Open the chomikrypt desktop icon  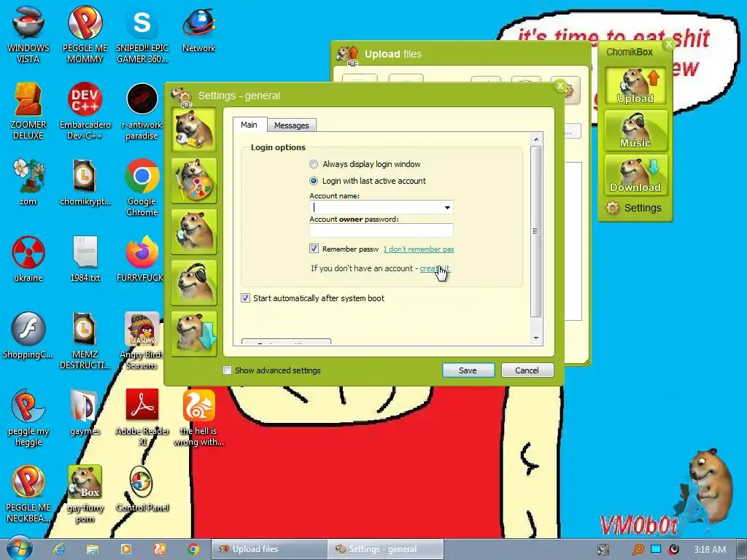tap(85, 182)
